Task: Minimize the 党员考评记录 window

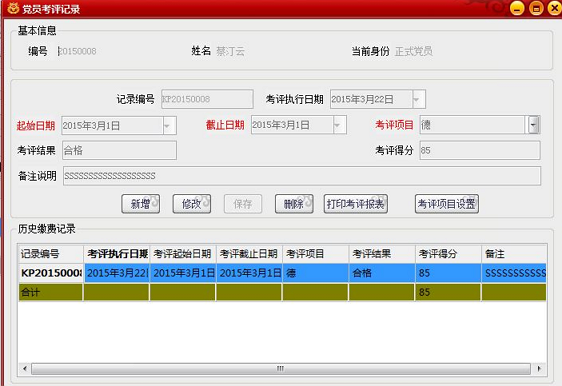Action: [517, 9]
